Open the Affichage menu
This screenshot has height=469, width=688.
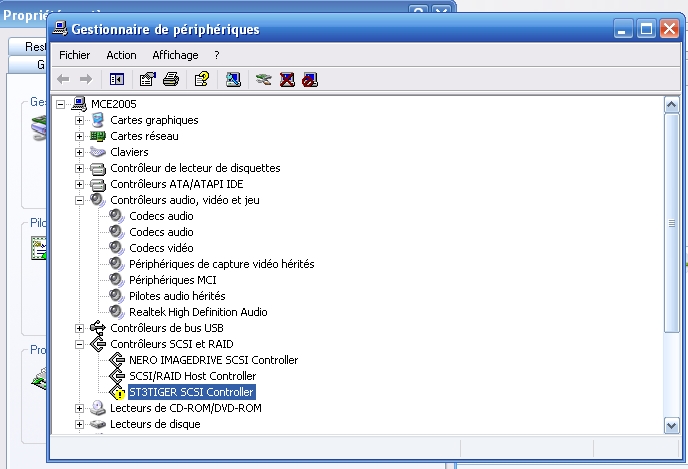coord(175,55)
